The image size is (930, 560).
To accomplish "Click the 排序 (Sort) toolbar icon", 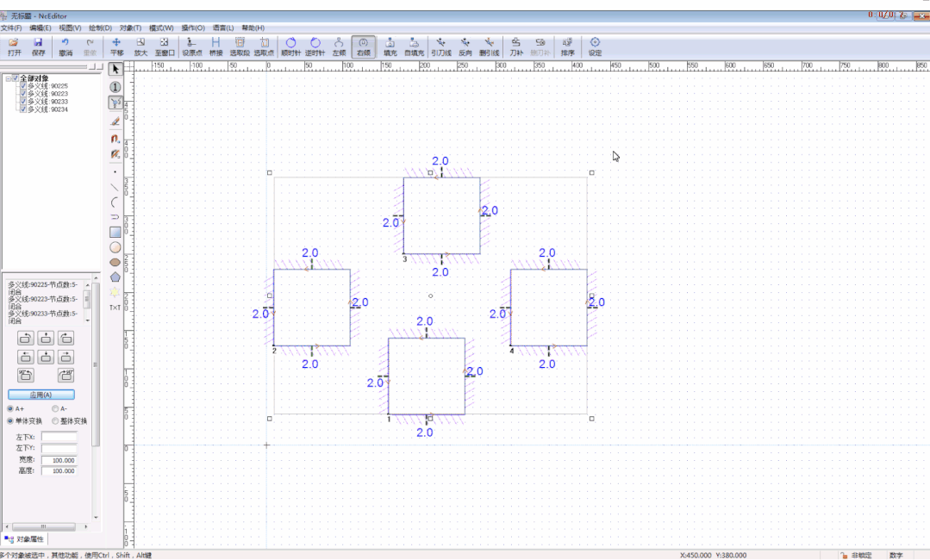I will 568,47.
